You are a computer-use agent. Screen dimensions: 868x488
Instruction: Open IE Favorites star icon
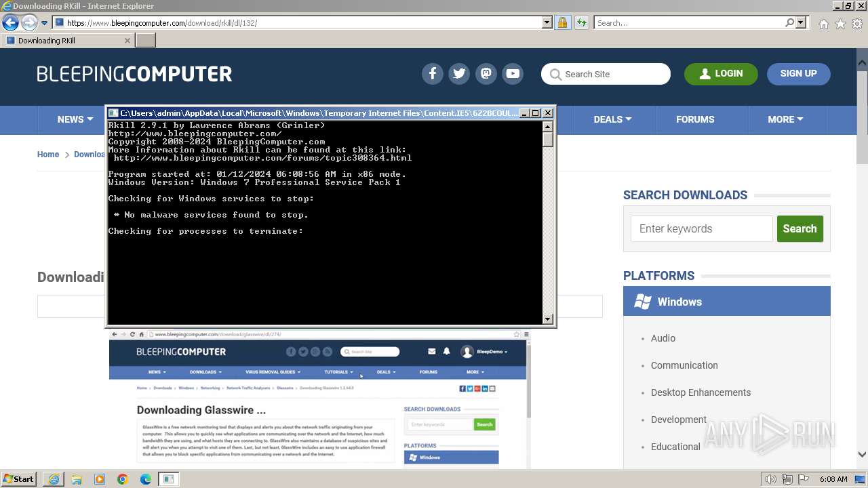pos(840,24)
